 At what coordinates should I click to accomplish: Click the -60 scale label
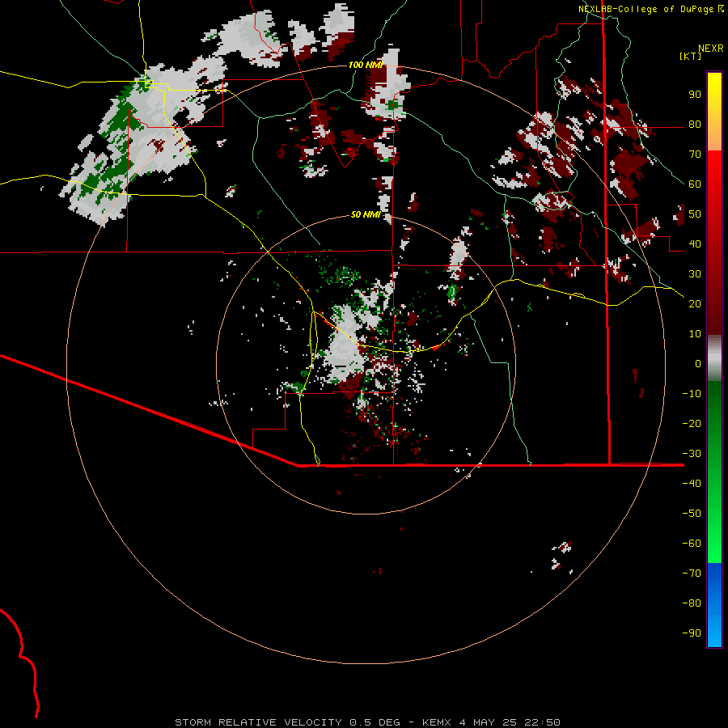(692, 544)
